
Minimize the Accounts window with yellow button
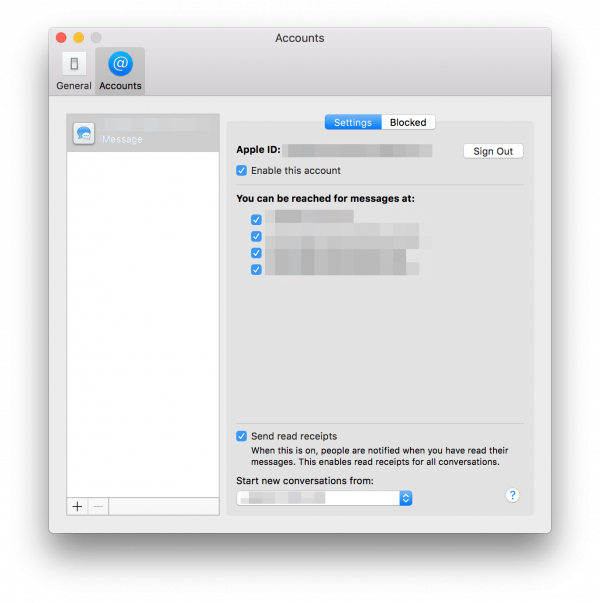(x=78, y=38)
